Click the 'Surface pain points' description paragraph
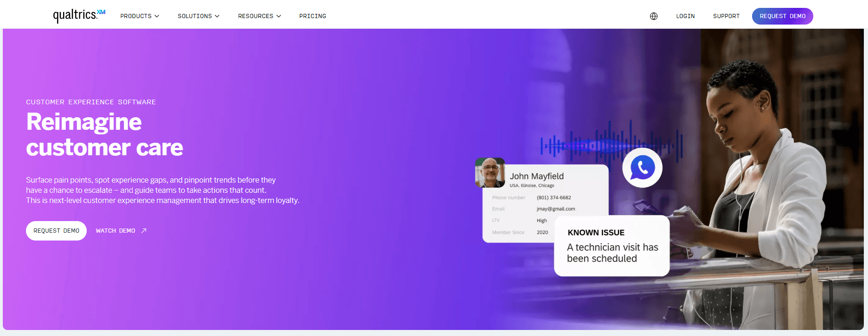Viewport: 868px width, 336px height. click(x=163, y=190)
